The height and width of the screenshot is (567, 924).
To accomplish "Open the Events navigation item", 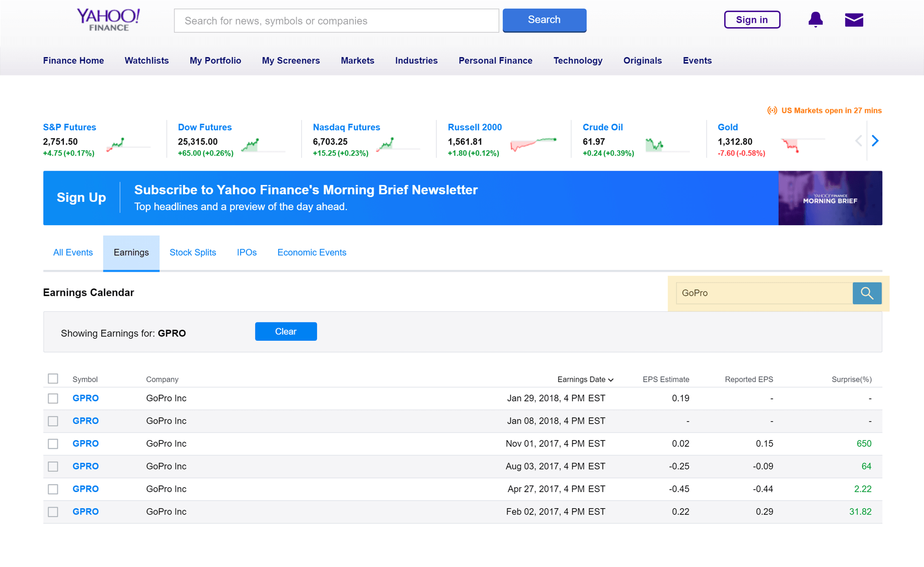I will coord(697,61).
